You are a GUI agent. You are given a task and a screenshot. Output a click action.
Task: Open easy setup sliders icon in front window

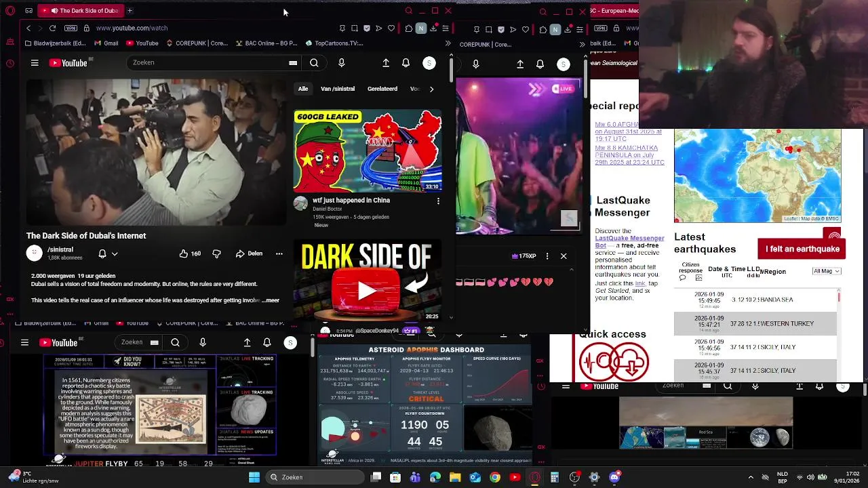pos(446,28)
